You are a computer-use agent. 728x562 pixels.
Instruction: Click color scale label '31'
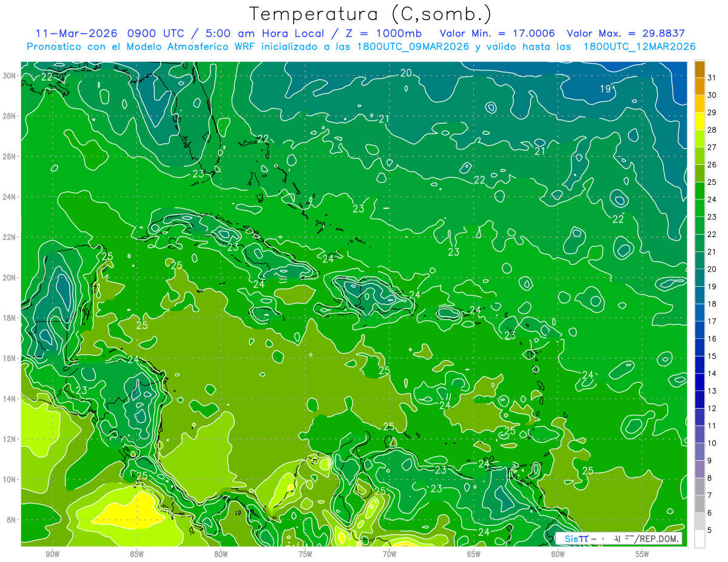(x=712, y=78)
